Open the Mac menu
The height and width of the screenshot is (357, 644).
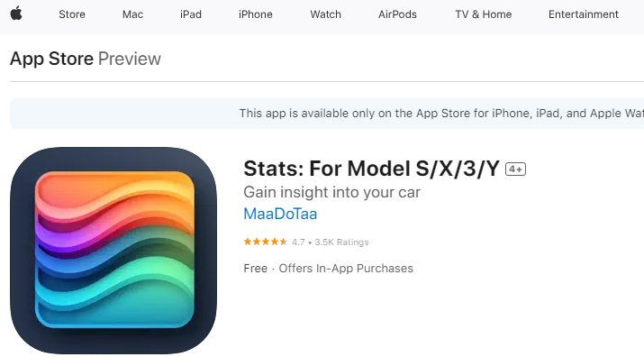pyautogui.click(x=132, y=14)
